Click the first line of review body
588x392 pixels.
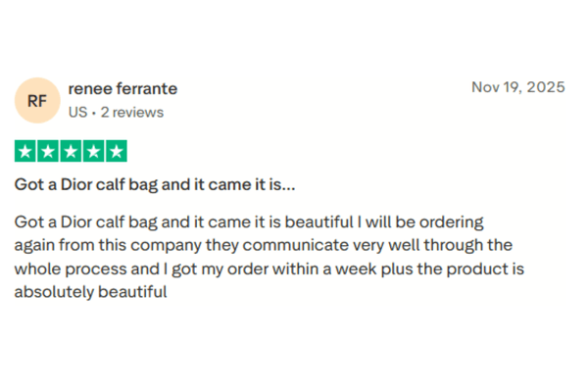pos(249,221)
